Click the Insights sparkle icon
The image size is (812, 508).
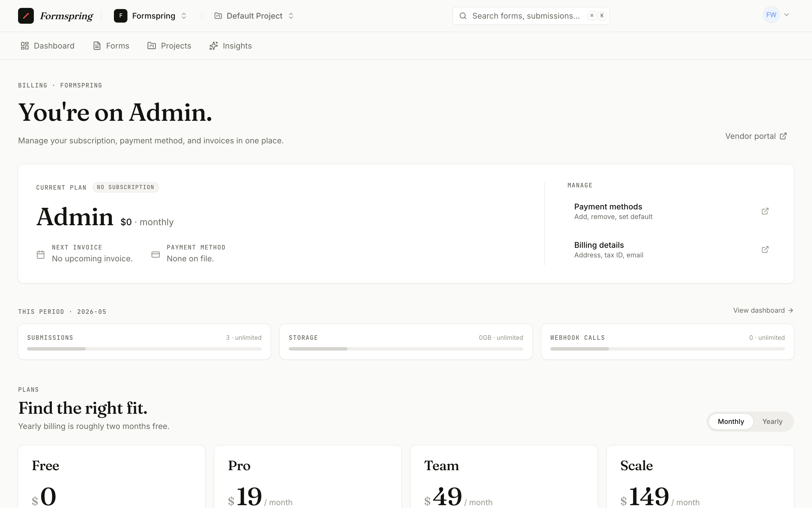[x=214, y=46]
